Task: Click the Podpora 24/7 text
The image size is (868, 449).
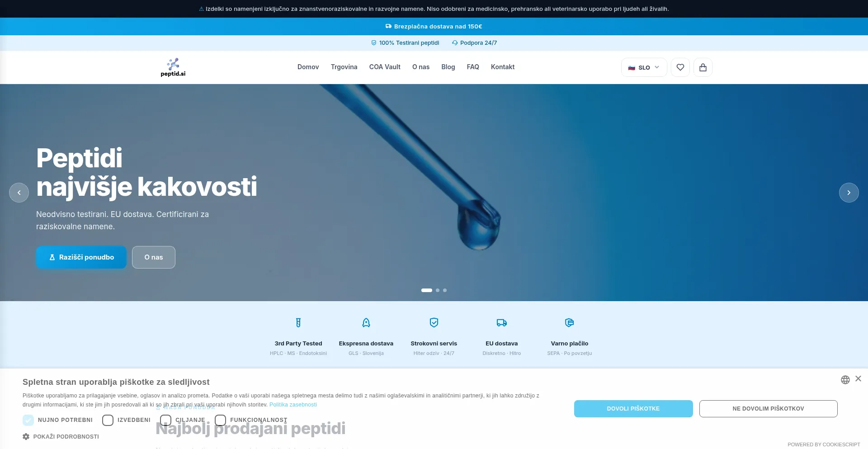Action: pyautogui.click(x=478, y=43)
